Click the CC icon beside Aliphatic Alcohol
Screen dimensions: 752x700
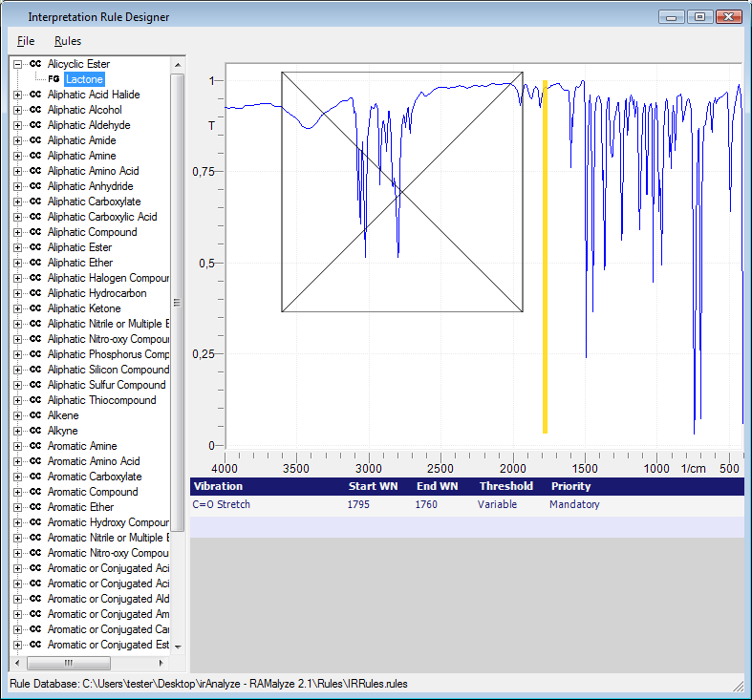click(x=35, y=110)
